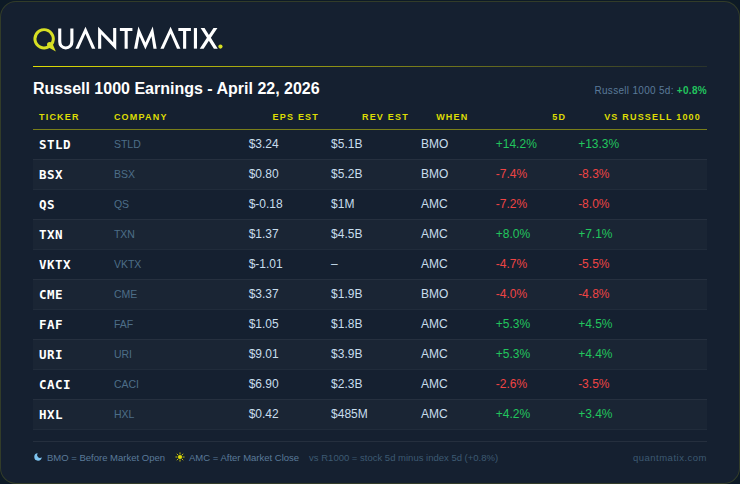Screen dimensions: 740x484
Task: Click the AMC timing cell in the TXN row
Action: click(434, 234)
